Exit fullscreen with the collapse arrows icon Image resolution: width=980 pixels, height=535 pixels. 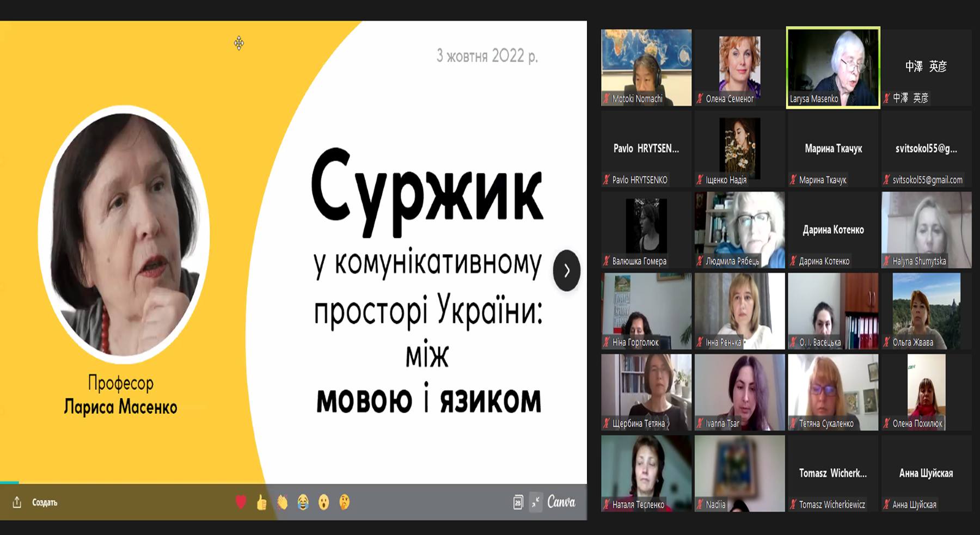(536, 502)
